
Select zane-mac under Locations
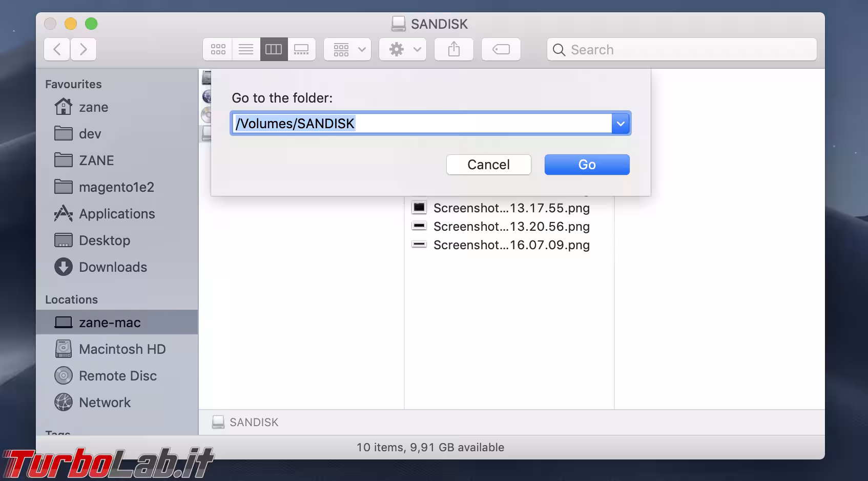(x=117, y=323)
